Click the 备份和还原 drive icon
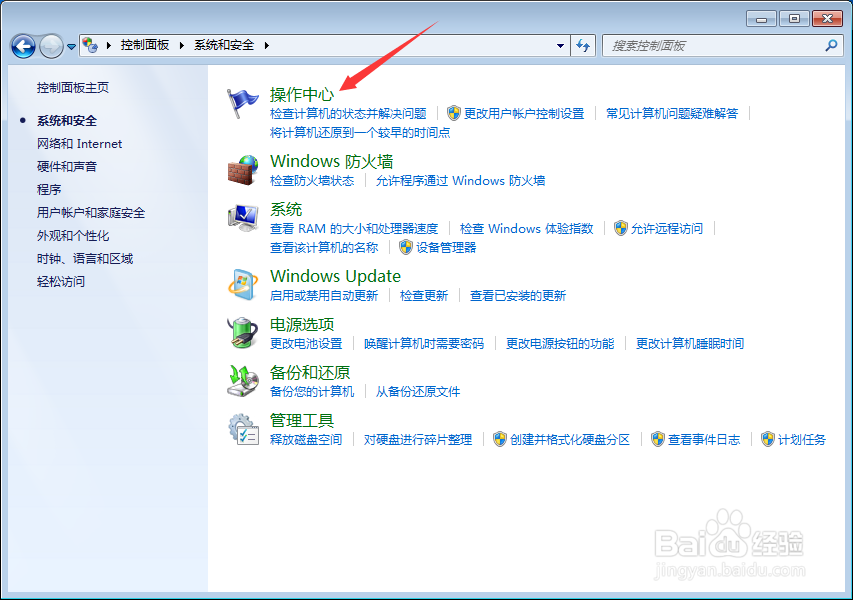 (243, 380)
